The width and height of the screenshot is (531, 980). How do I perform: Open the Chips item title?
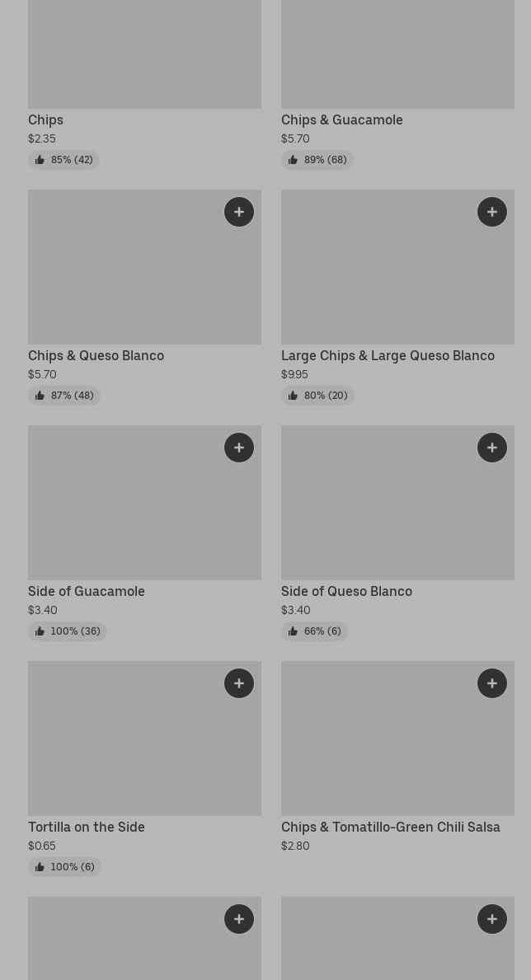coord(45,120)
